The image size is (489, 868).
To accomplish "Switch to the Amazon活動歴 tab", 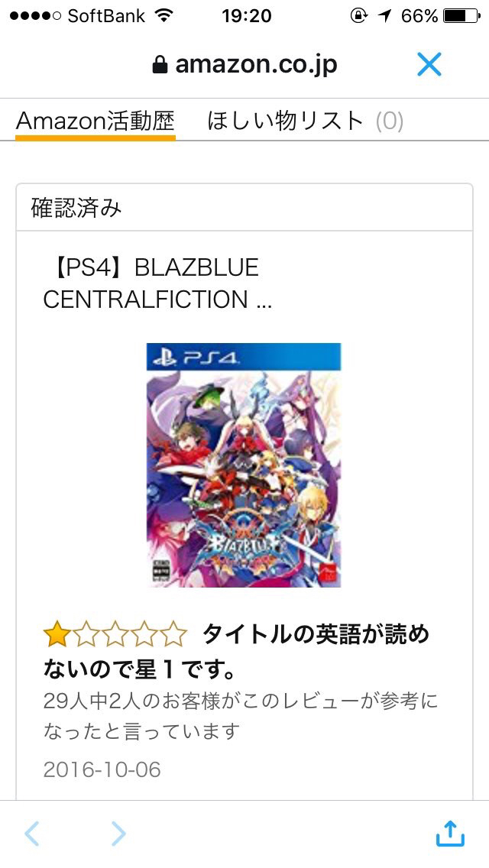I will [x=96, y=121].
